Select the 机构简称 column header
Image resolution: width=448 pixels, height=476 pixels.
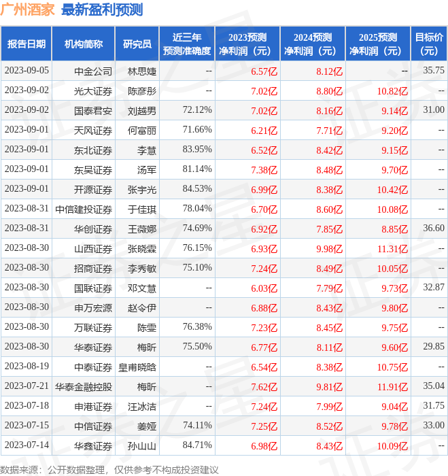[84, 44]
